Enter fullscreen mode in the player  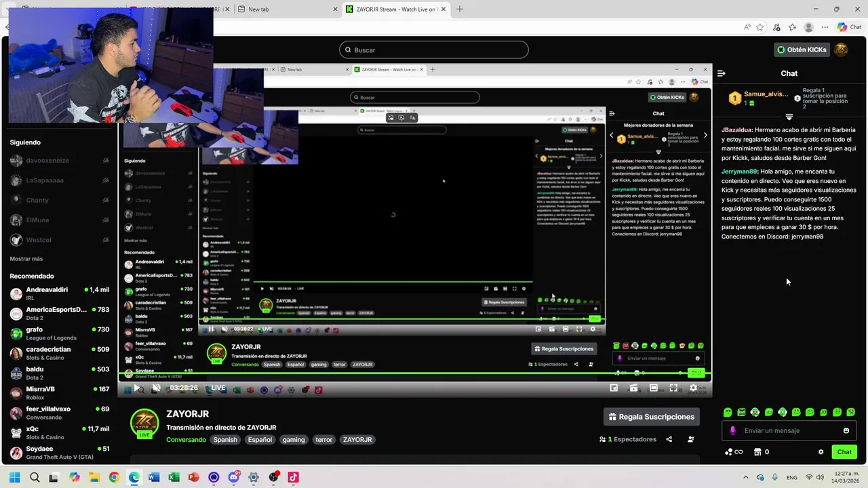[673, 388]
